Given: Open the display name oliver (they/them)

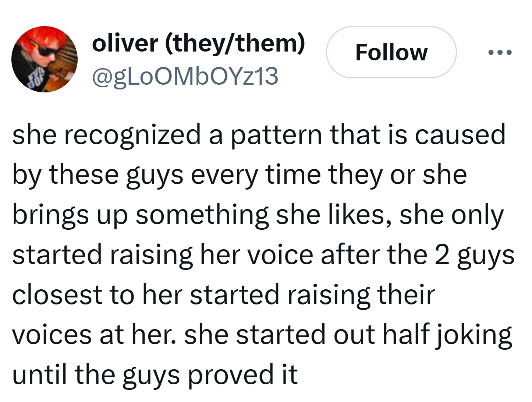Looking at the screenshot, I should pos(198,43).
